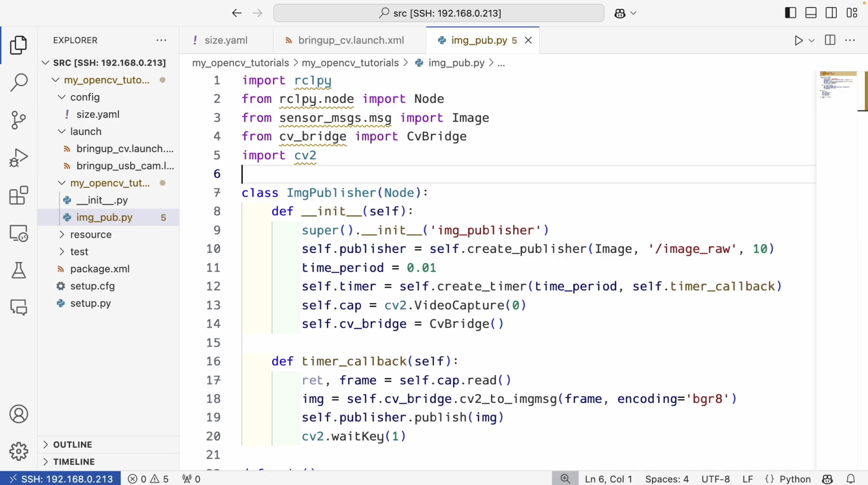Switch to bringup_cv.launch.xml tab

click(351, 40)
